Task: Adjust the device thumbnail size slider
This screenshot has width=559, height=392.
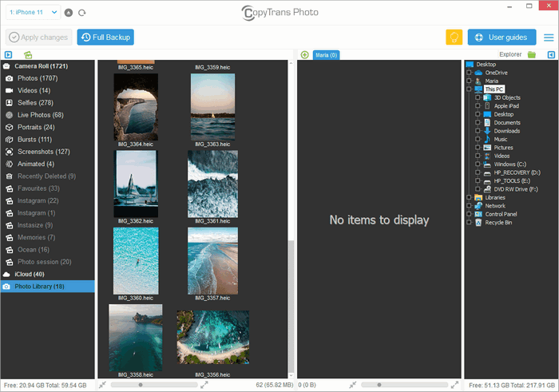Action: [141, 385]
